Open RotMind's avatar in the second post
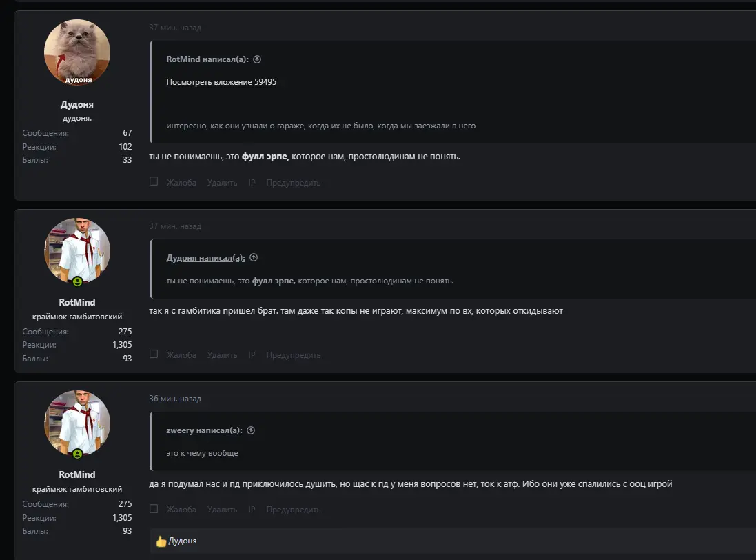756x560 pixels. [x=77, y=251]
